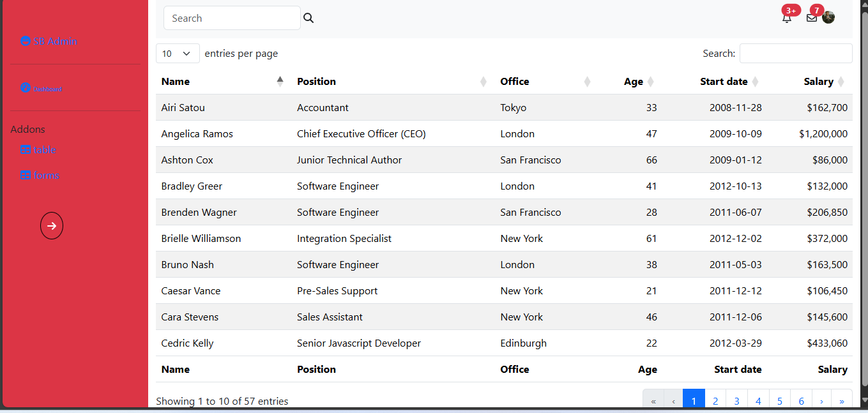Open the table link under Addons
Screen dimensions: 868x413
38,150
